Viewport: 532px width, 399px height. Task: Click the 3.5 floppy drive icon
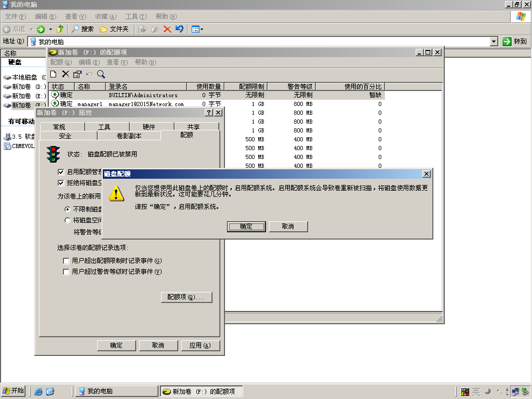point(7,137)
